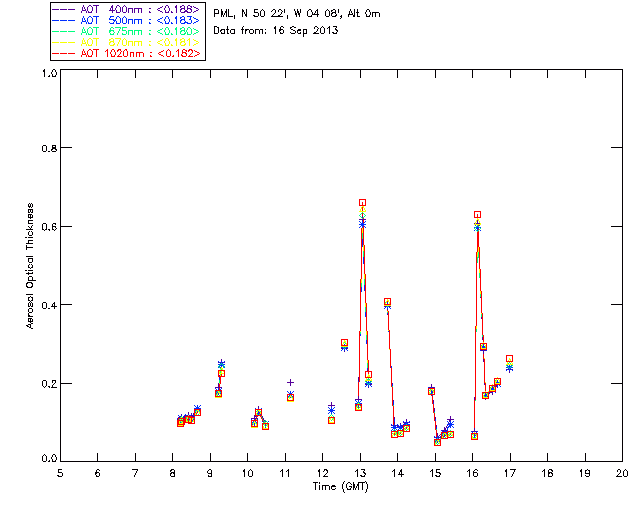Click the AOT 1020nm legend entry
The image size is (640, 512).
[x=126, y=53]
